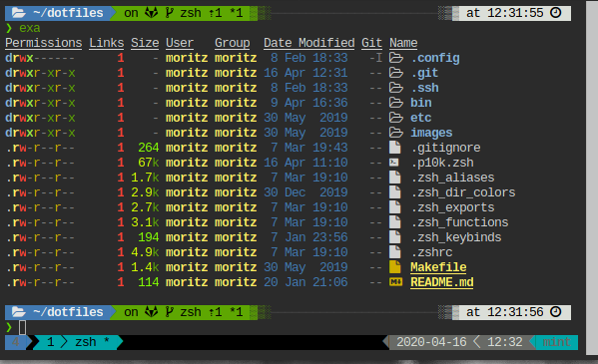Click the date 2020-04-16 in status bar

pos(431,342)
